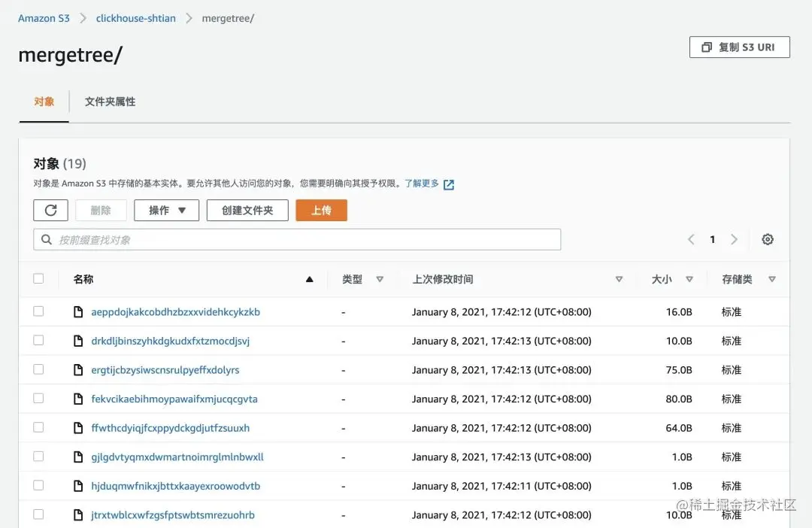
Task: Click file icon for jtrxtwblcxwfzgsfptswbtsmrezuohrb
Action: tap(78, 515)
